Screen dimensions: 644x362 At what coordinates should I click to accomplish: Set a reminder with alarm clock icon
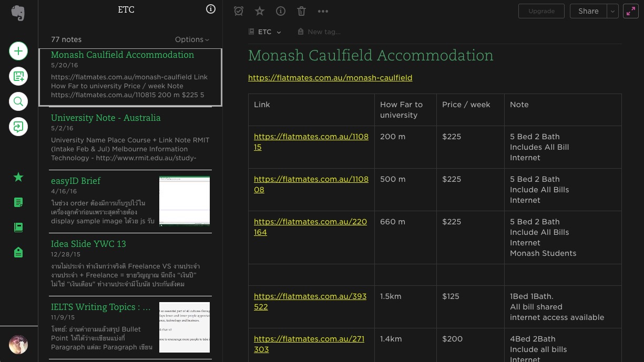(x=239, y=11)
